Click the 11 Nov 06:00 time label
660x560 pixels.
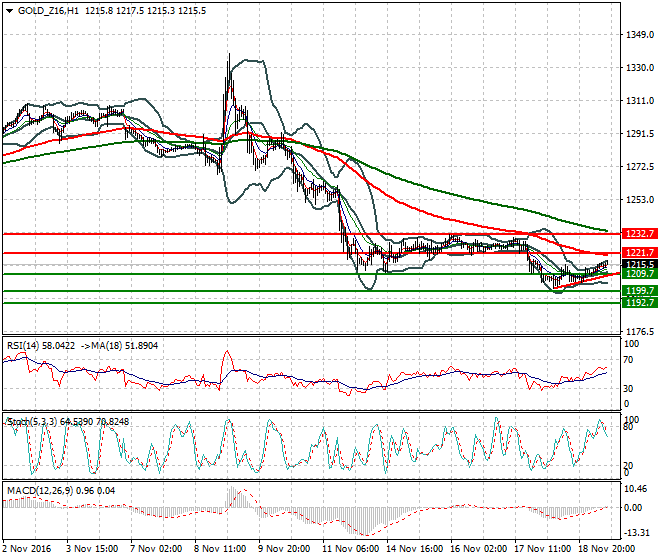[350, 549]
